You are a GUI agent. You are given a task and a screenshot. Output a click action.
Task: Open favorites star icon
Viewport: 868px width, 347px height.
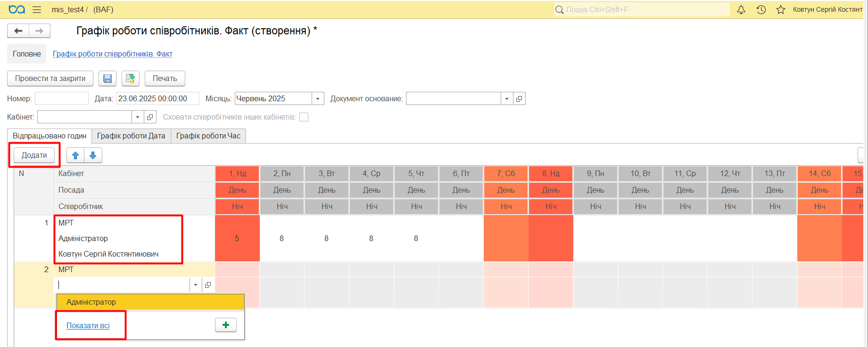pos(781,10)
